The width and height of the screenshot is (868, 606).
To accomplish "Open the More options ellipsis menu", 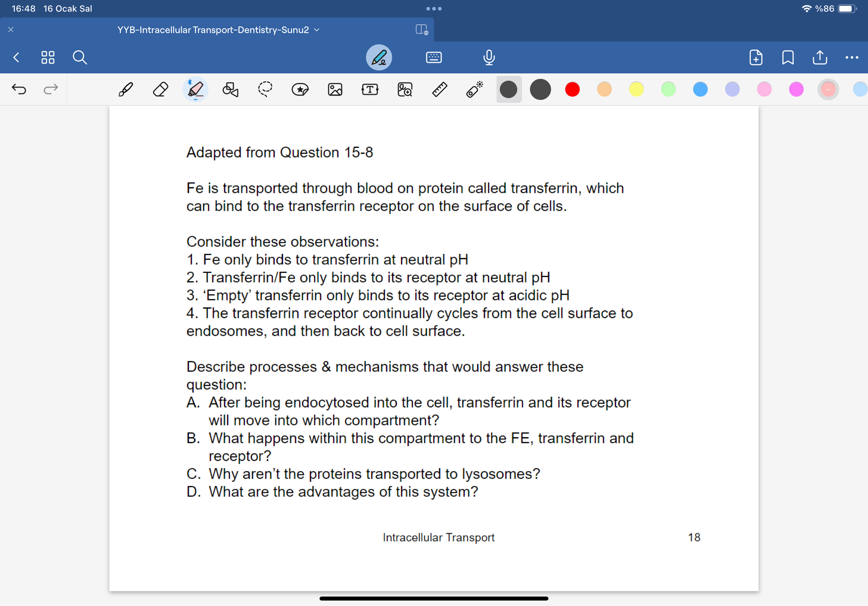I will (851, 57).
